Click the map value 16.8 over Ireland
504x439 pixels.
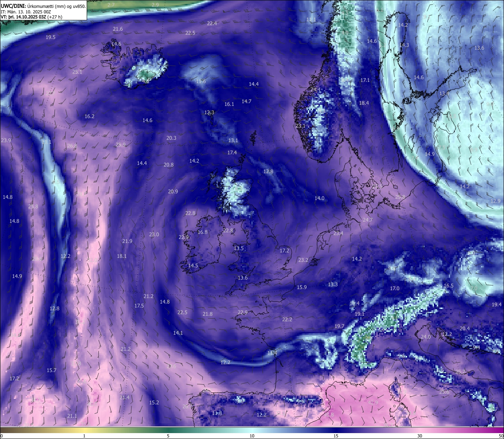202,232
